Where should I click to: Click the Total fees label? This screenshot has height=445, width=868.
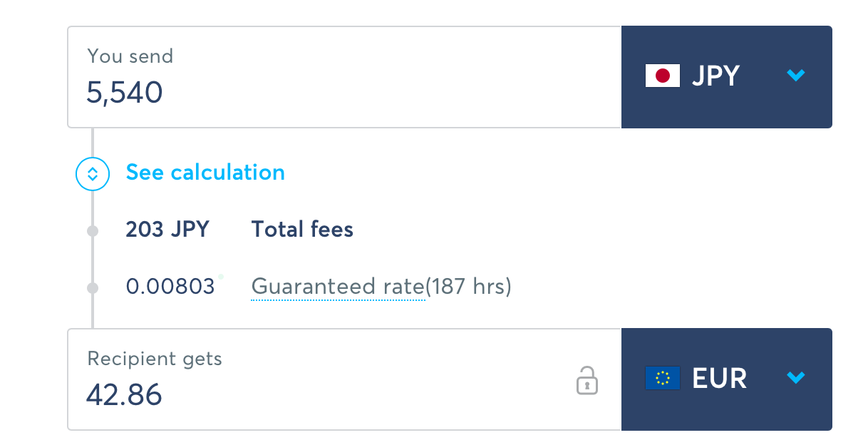point(302,230)
